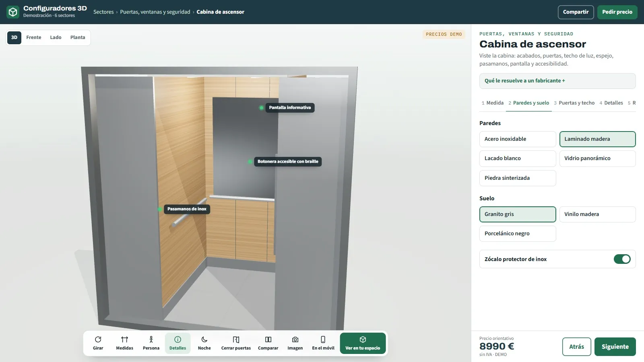This screenshot has width=644, height=362.
Task: Switch to Frente view
Action: (34, 37)
